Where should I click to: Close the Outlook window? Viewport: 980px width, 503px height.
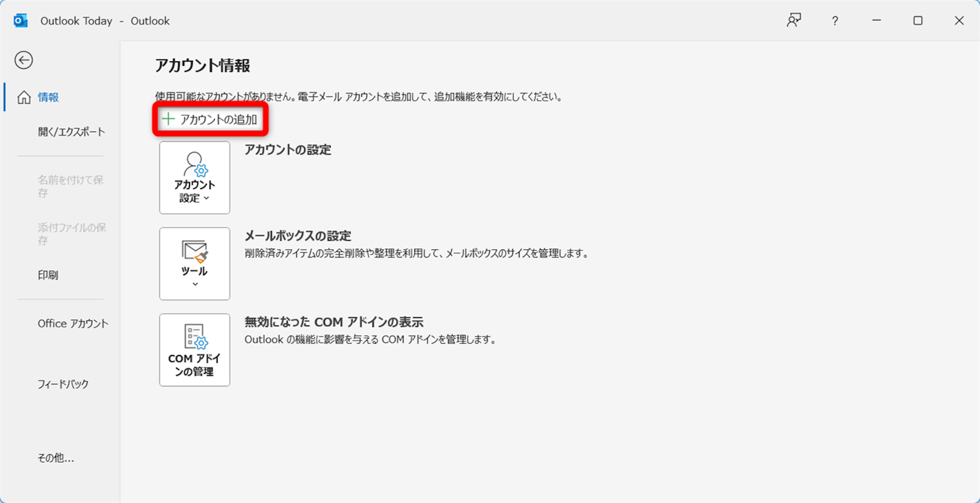[x=959, y=21]
